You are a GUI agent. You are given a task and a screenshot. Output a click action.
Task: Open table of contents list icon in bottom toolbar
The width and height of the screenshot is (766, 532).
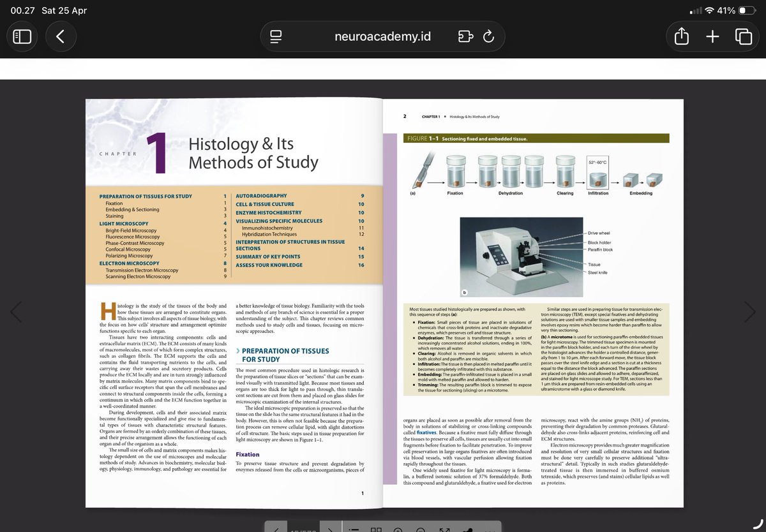tap(355, 529)
